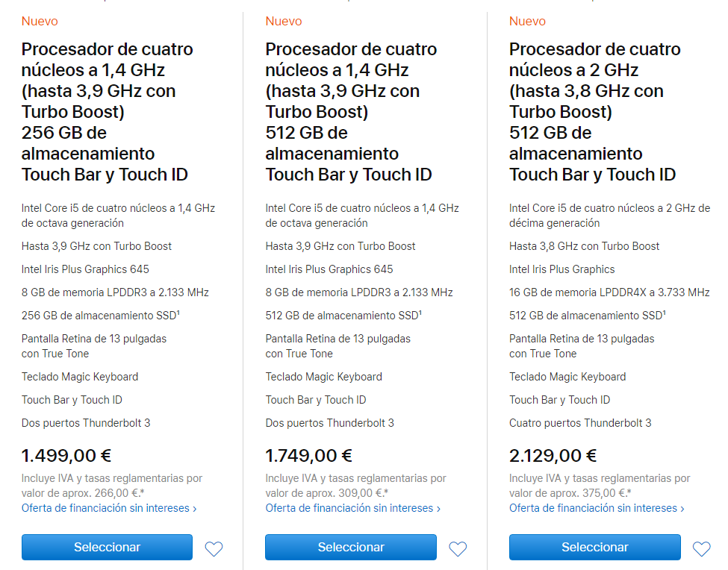Click the Cuatro puertos Thunderbolt 3 spec
The image size is (728, 570).
click(580, 423)
